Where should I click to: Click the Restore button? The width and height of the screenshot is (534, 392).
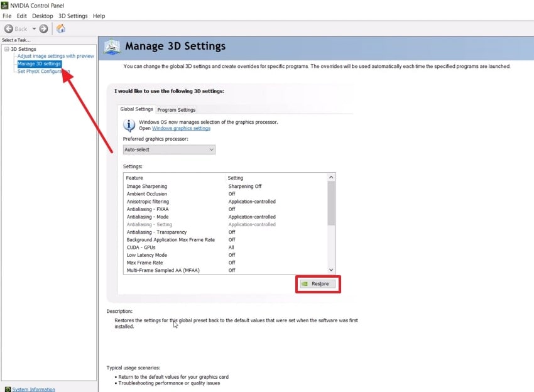(319, 284)
